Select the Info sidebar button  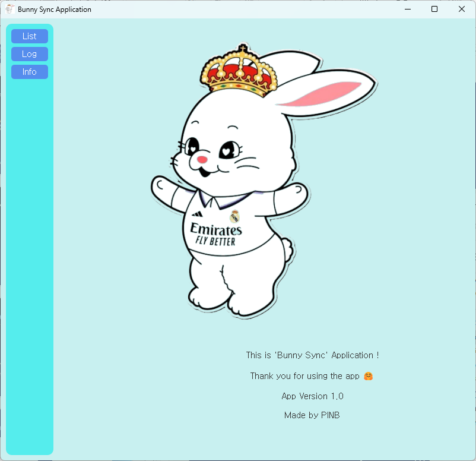pyautogui.click(x=30, y=72)
